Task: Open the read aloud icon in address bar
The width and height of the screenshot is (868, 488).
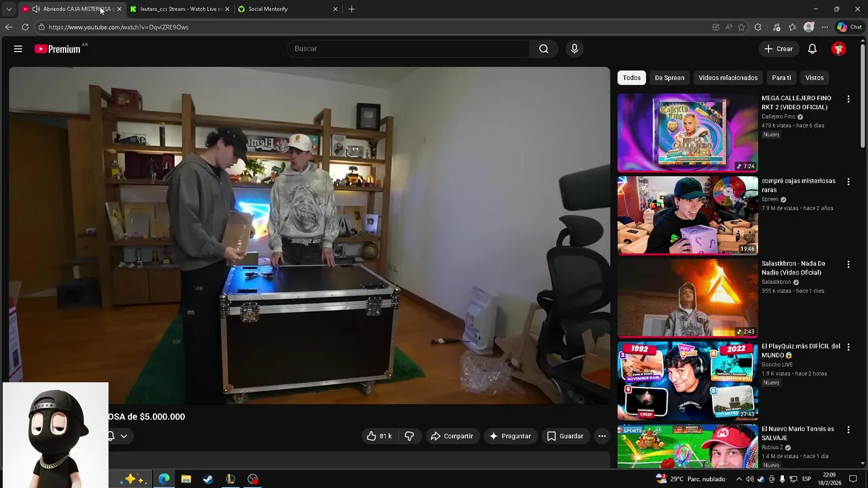Action: [x=729, y=27]
